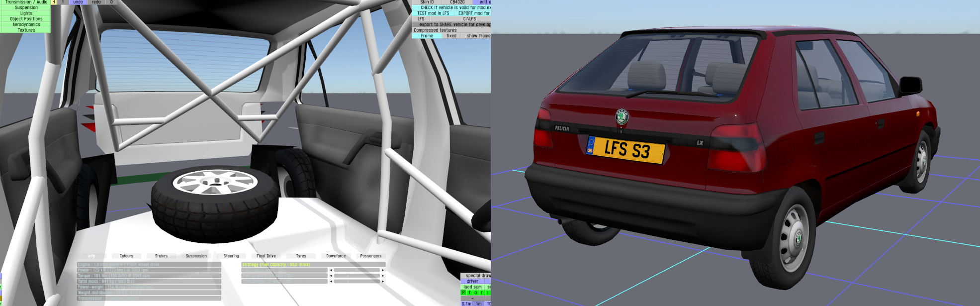Click the Transmission info row
The height and width of the screenshot is (306, 980).
click(149, 298)
